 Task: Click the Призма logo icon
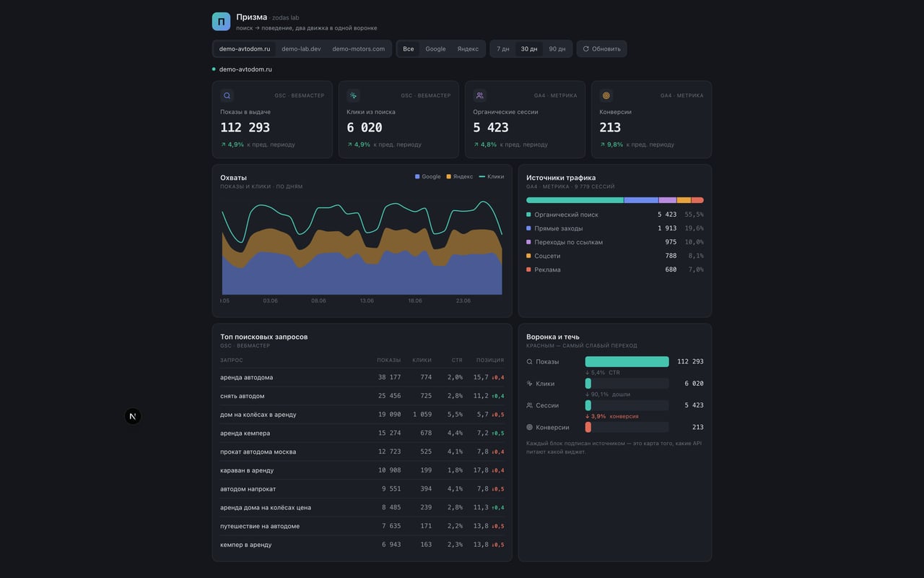pos(221,22)
